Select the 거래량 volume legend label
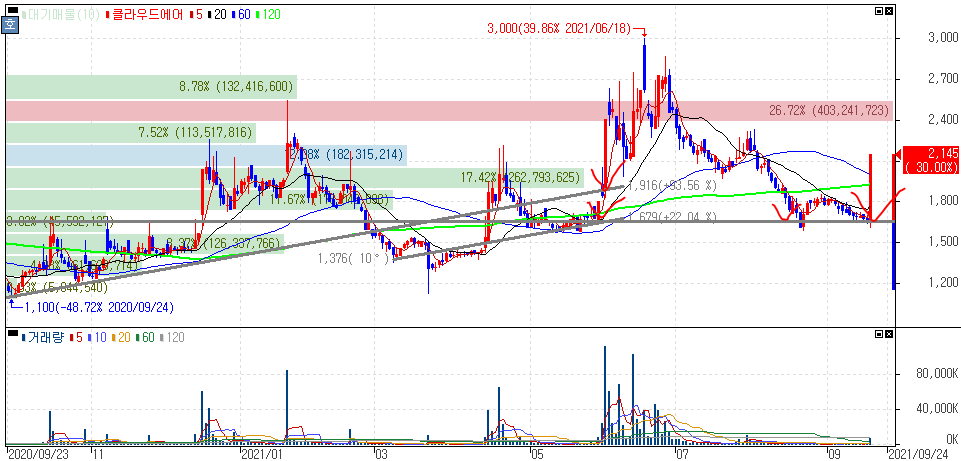The width and height of the screenshot is (961, 461). (43, 337)
